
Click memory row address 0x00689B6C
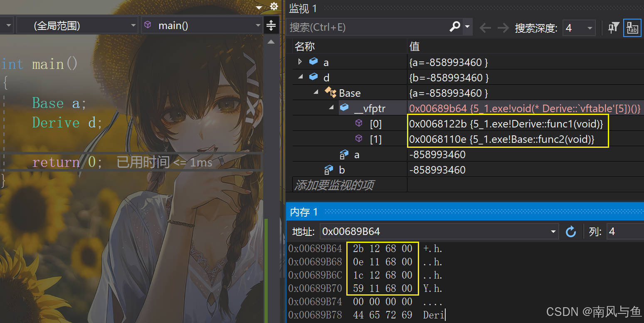pos(315,275)
